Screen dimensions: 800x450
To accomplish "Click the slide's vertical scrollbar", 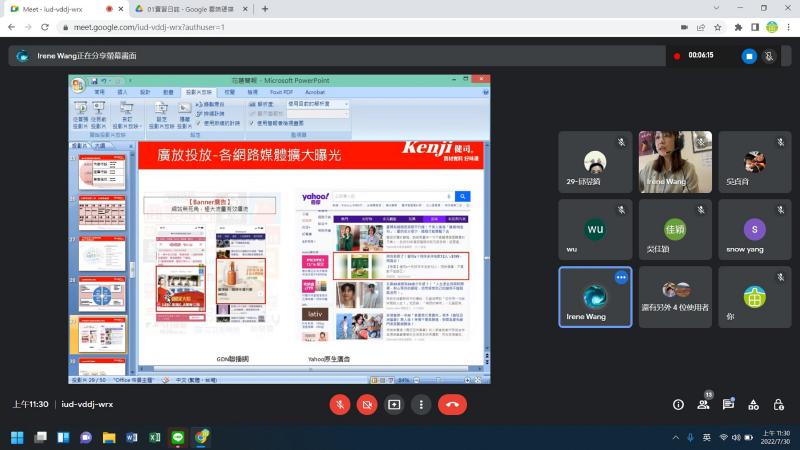I will [487, 245].
